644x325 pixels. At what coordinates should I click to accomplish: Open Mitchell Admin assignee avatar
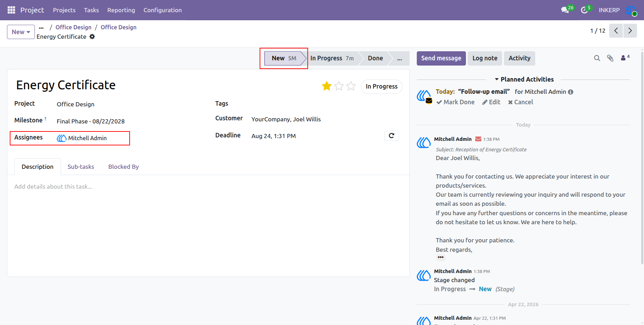point(61,138)
